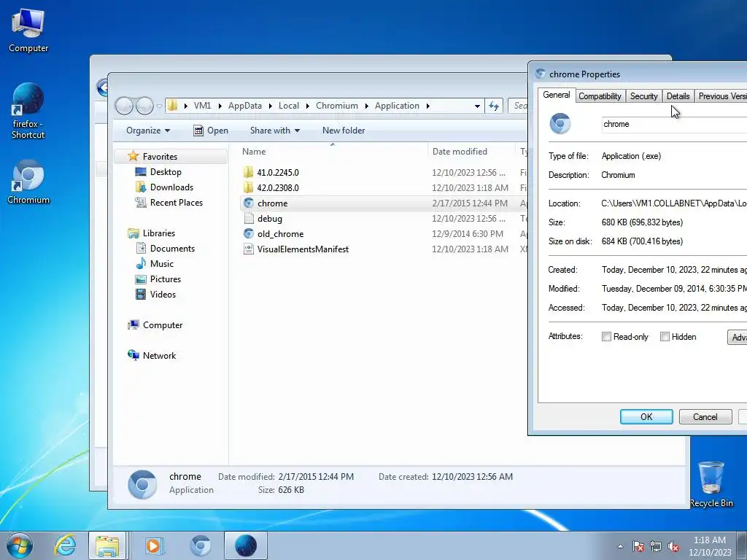The height and width of the screenshot is (560, 747).
Task: Open the Music library
Action: click(x=161, y=264)
